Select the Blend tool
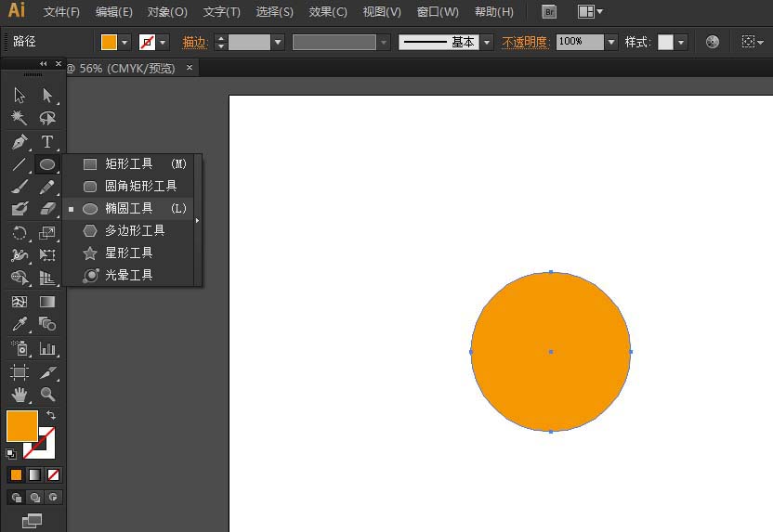Image resolution: width=773 pixels, height=532 pixels. pos(47,324)
